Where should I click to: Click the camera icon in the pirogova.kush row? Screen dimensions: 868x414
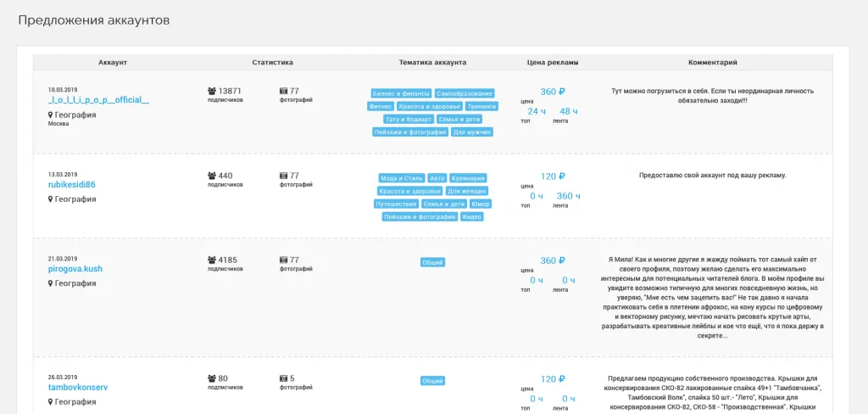click(283, 260)
